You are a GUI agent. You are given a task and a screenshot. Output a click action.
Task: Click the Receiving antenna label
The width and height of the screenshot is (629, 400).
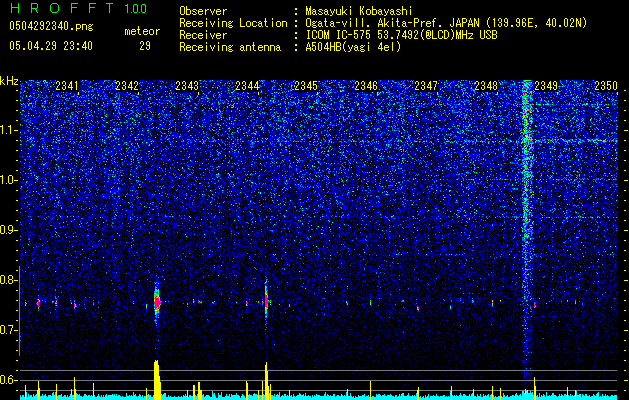coord(230,47)
